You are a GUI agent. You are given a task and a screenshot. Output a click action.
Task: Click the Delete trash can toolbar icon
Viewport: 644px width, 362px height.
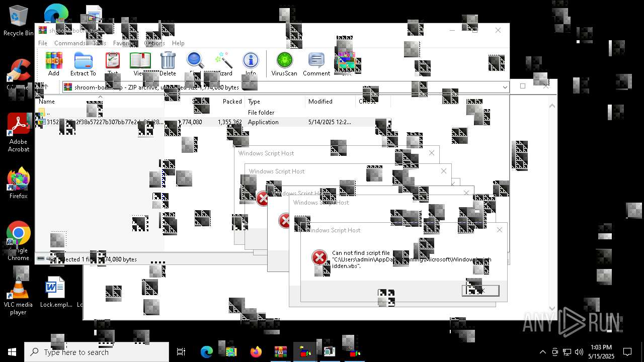(x=168, y=64)
